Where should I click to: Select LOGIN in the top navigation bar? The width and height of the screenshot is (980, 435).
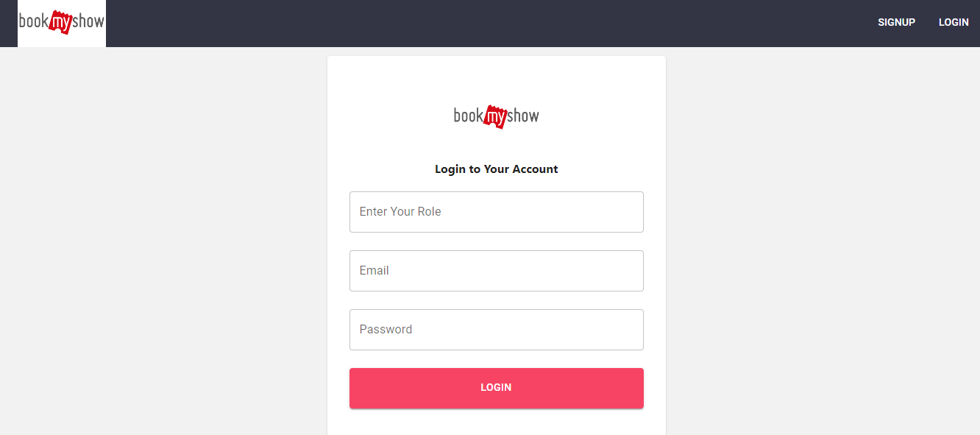point(954,21)
